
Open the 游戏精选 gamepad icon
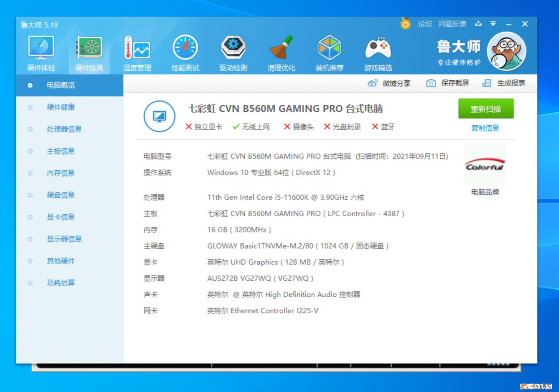click(x=378, y=48)
